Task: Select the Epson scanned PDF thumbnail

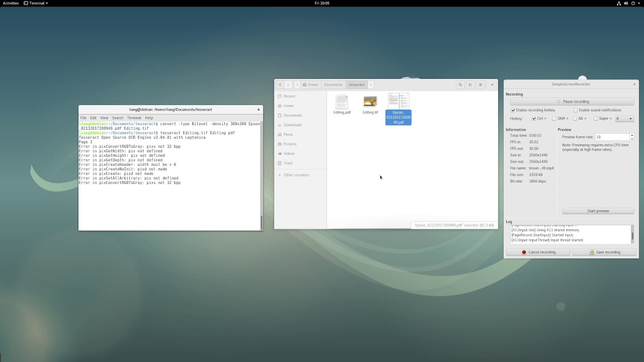Action: point(398,101)
